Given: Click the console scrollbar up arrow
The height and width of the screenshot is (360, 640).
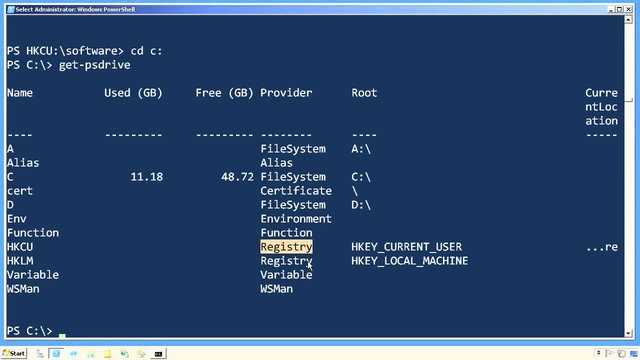Looking at the screenshot, I should tap(629, 19).
